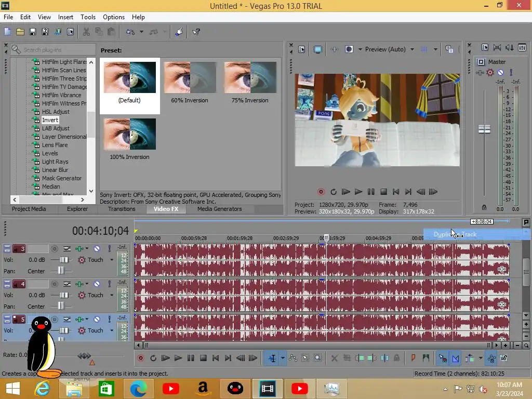Click the Search plug-ins field
Viewport: 532px width, 399px height.
(53, 50)
